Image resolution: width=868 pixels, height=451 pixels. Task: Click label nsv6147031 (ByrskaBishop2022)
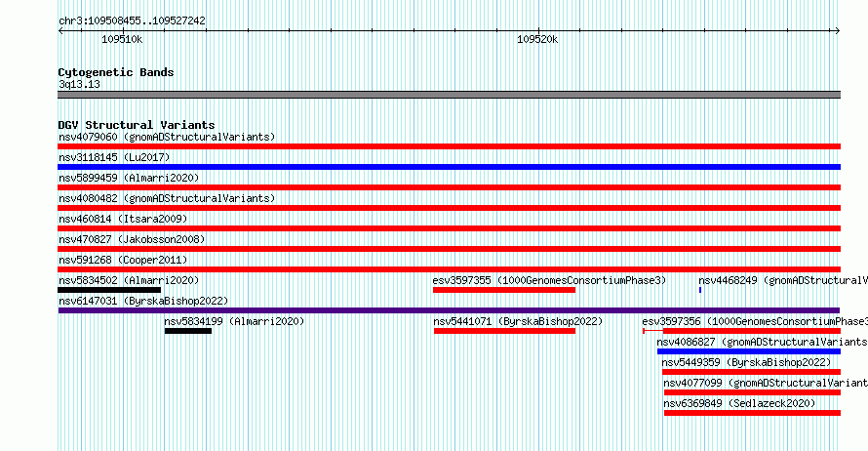point(143,301)
